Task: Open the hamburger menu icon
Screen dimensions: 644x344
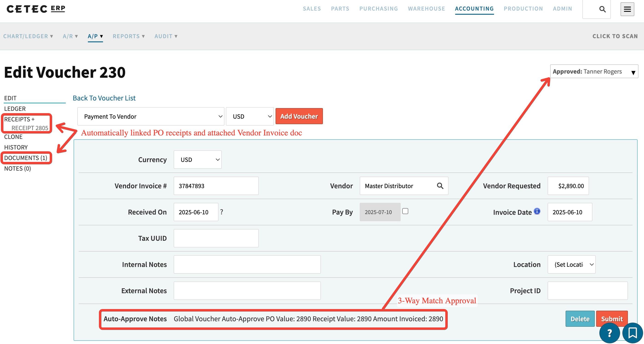Action: click(627, 9)
